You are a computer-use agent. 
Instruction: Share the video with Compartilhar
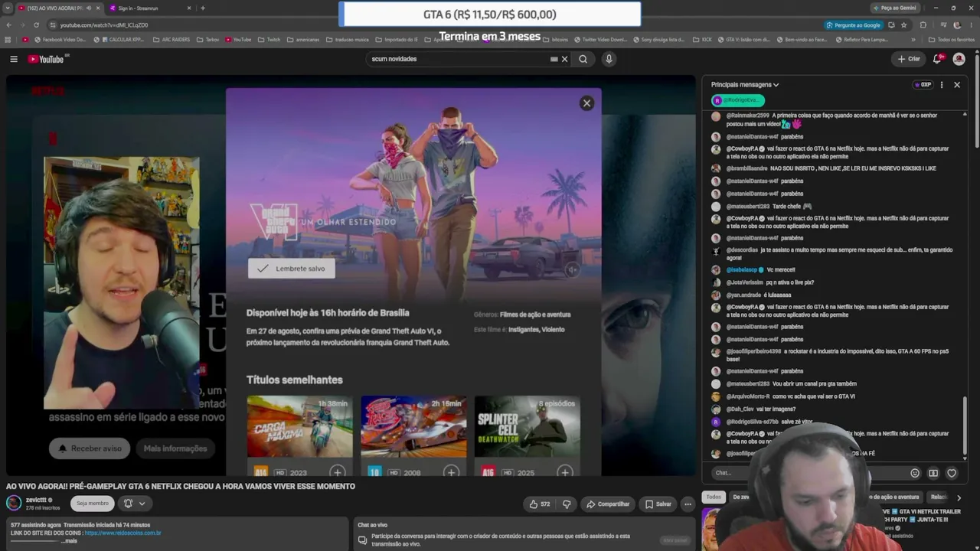click(608, 504)
